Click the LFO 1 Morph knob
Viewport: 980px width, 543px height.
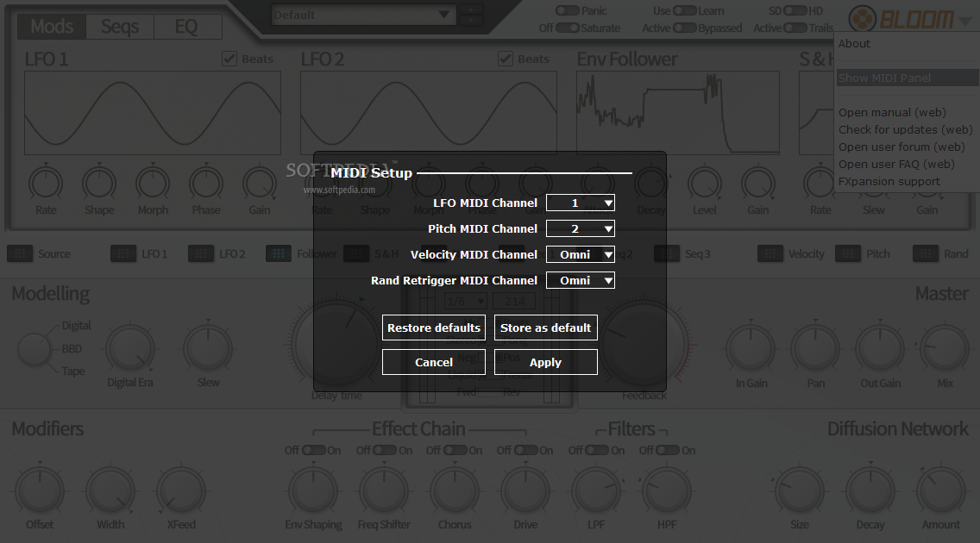(154, 183)
